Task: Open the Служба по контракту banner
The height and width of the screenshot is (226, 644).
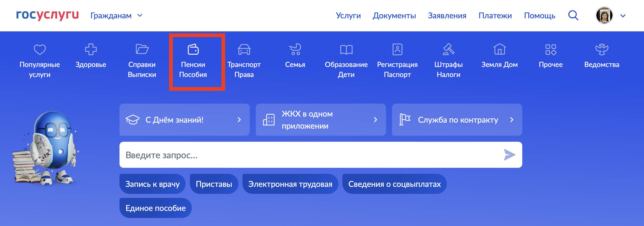Action: 457,120
